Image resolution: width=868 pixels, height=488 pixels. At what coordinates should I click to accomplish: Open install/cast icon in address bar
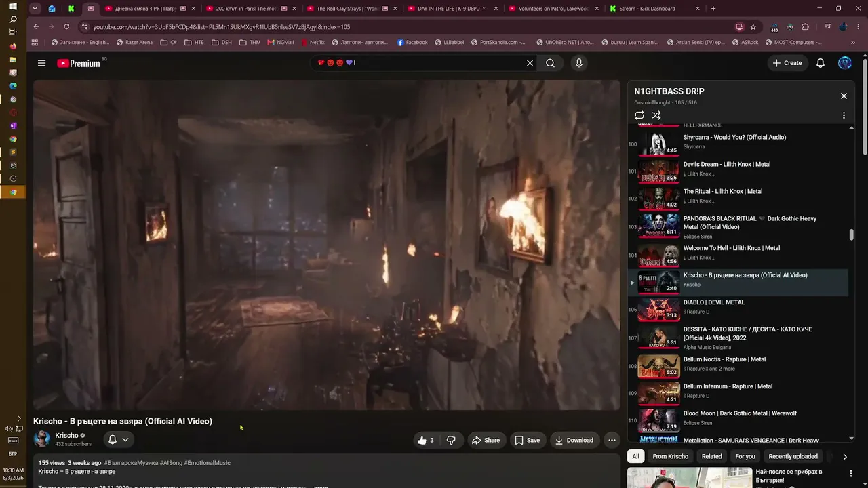tap(739, 26)
